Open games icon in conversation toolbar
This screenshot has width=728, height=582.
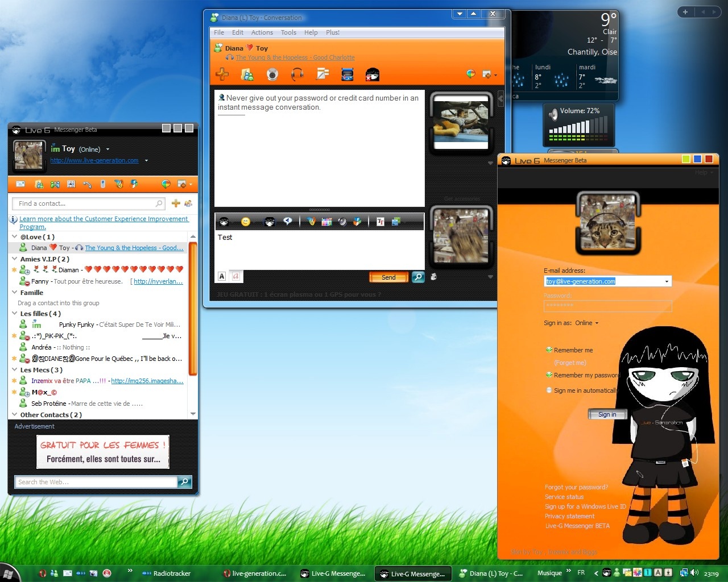[348, 74]
